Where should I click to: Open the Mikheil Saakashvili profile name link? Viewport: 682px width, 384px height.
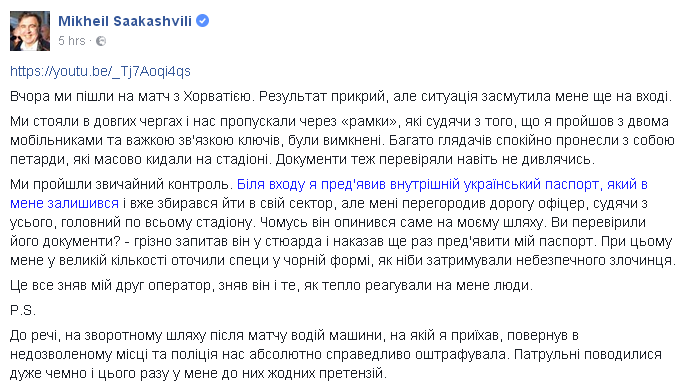(x=125, y=21)
